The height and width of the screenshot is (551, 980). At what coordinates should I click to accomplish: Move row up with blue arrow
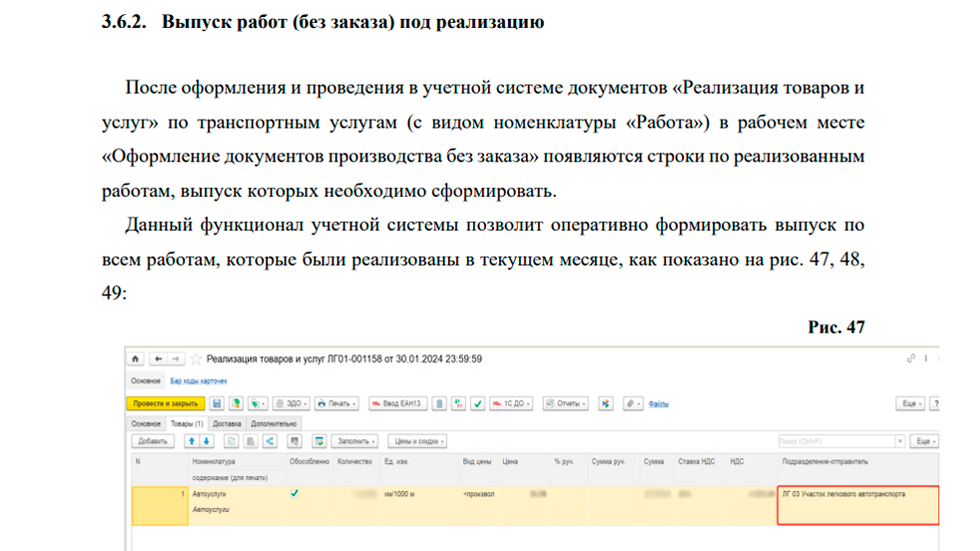tap(191, 441)
